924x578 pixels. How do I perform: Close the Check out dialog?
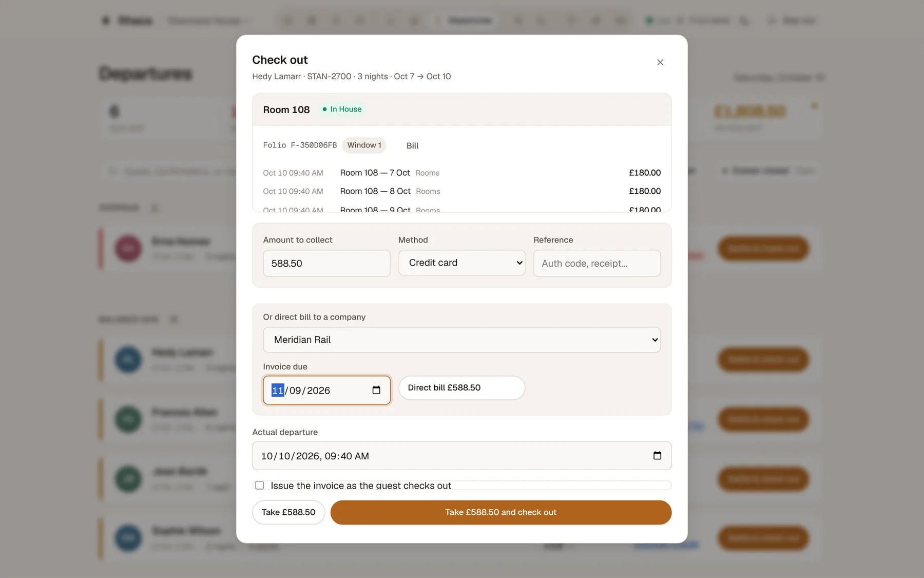[x=660, y=62]
